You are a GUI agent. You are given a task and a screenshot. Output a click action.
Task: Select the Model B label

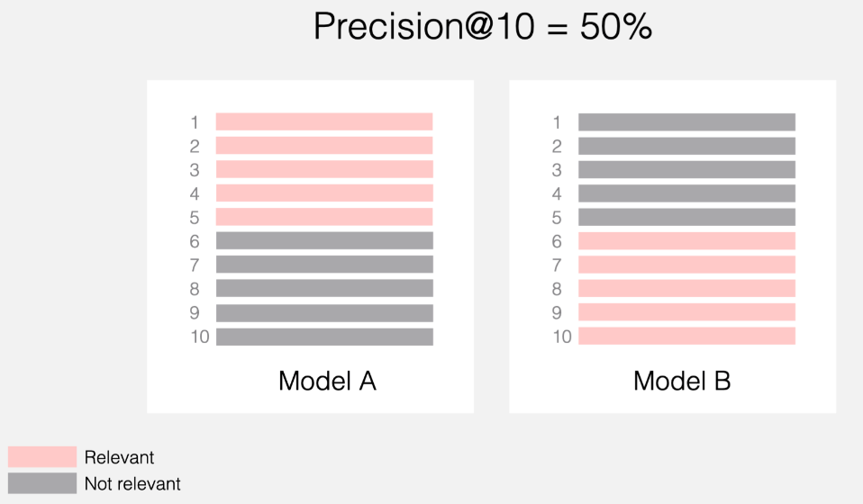click(682, 381)
